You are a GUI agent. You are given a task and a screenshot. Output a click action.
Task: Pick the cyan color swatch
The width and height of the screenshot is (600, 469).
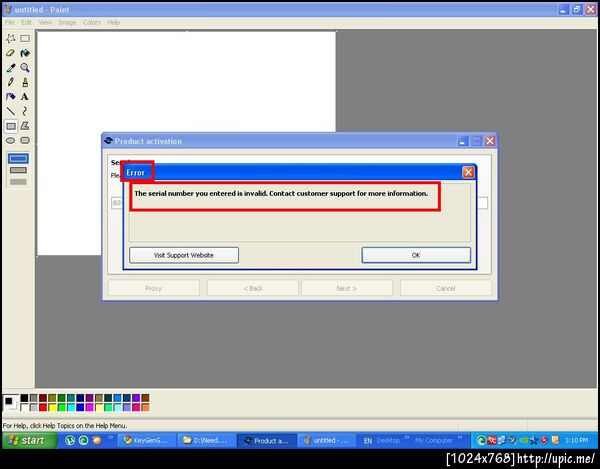coord(71,407)
